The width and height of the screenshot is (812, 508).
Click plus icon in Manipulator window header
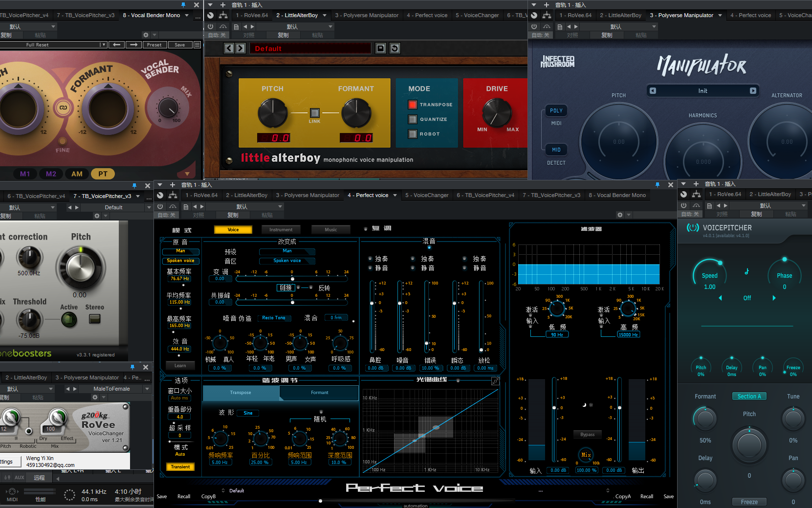[547, 5]
